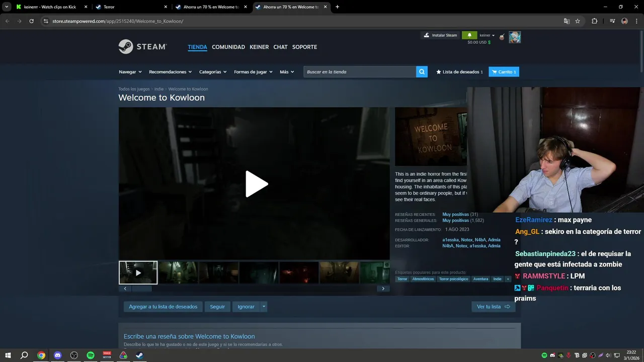This screenshot has width=644, height=362.
Task: Open Windows taskbar search
Action: pos(24,355)
